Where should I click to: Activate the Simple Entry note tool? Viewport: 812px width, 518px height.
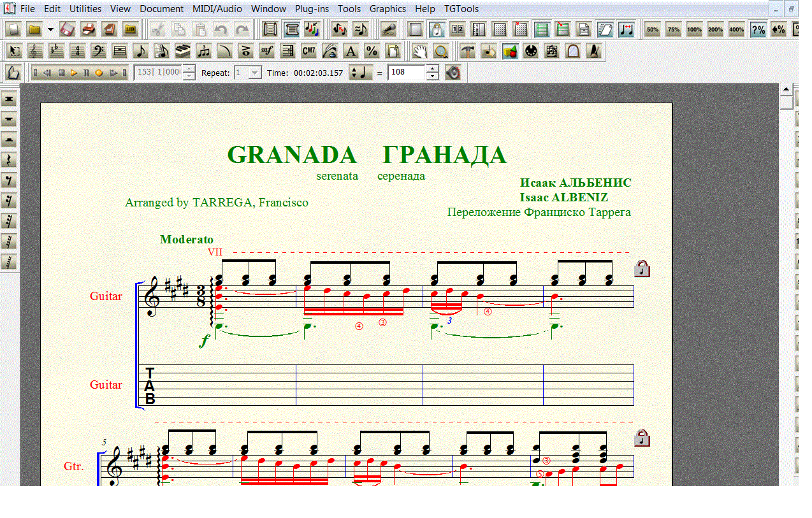point(140,51)
